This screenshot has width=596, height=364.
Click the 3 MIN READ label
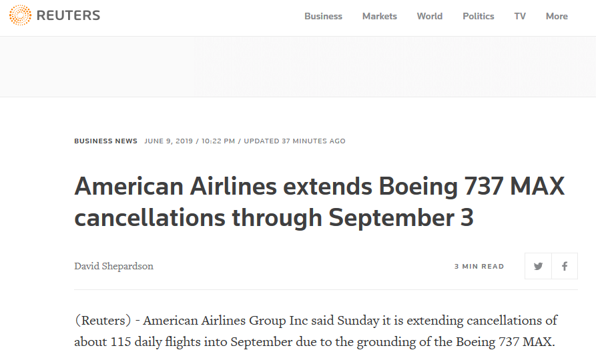pyautogui.click(x=479, y=266)
